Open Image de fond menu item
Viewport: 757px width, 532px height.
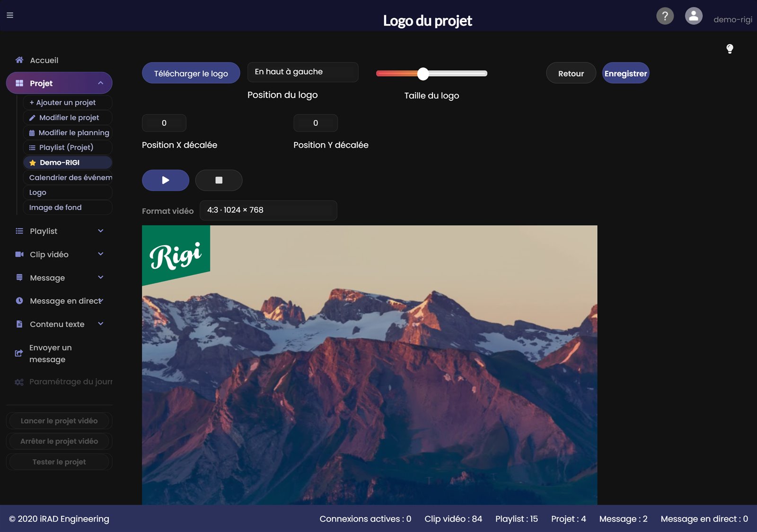click(67, 208)
